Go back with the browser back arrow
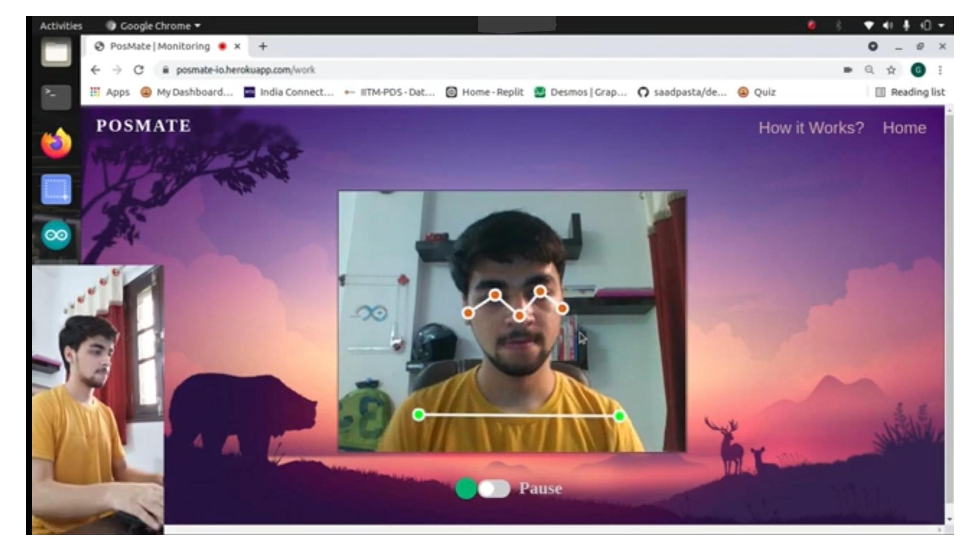Screen dimensions: 980x551 click(x=95, y=70)
